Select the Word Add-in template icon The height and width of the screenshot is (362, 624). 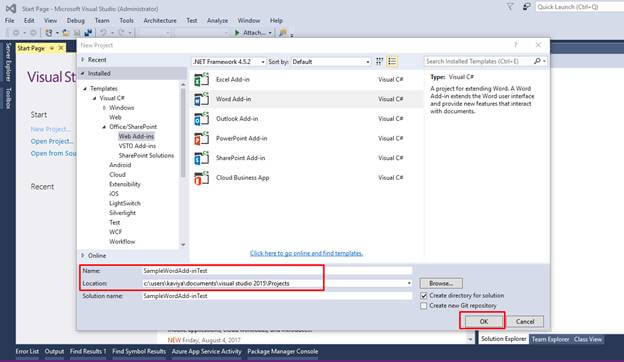coord(201,99)
